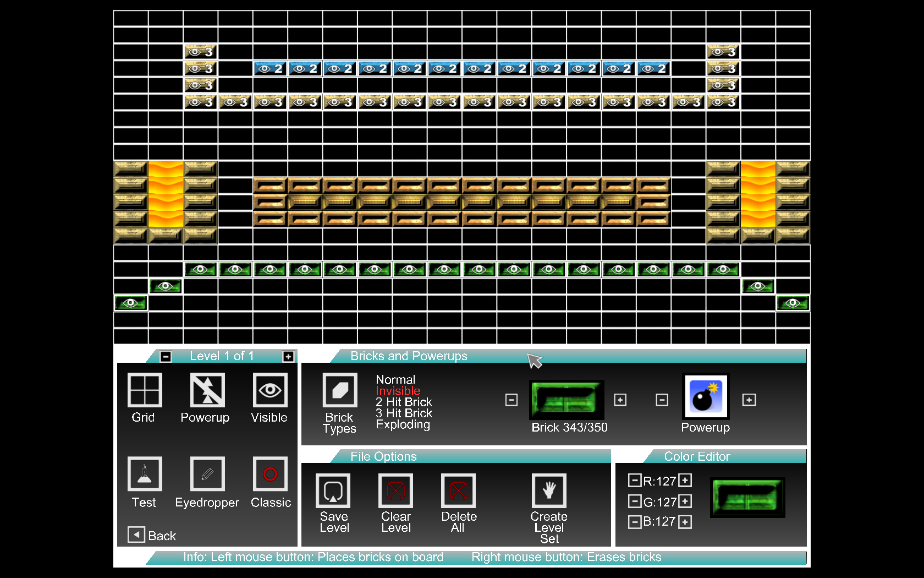Decrease the R color value
The width and height of the screenshot is (924, 578).
tap(635, 481)
